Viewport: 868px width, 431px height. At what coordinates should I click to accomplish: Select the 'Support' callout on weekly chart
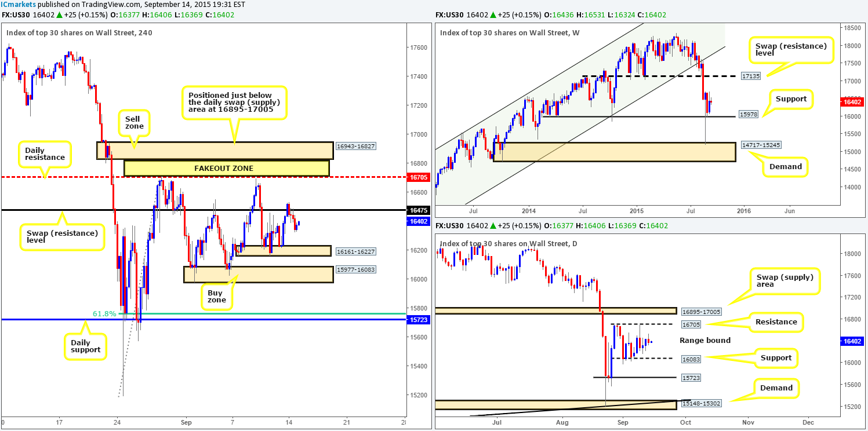[x=791, y=99]
